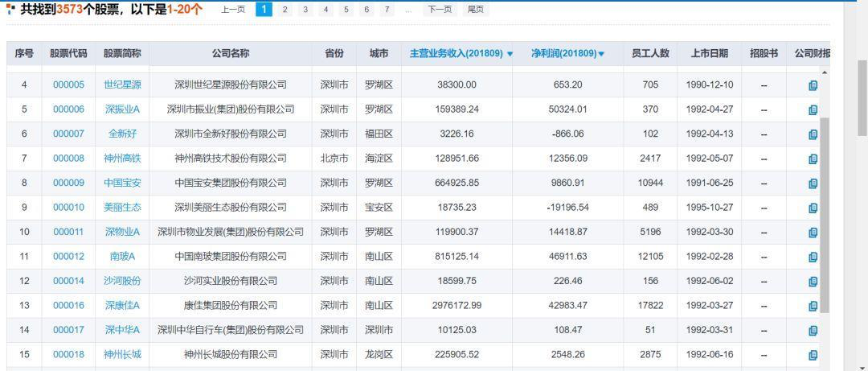Screen dimensions: 868x371
Task: Open 全新好 stock name link
Action: (x=122, y=134)
